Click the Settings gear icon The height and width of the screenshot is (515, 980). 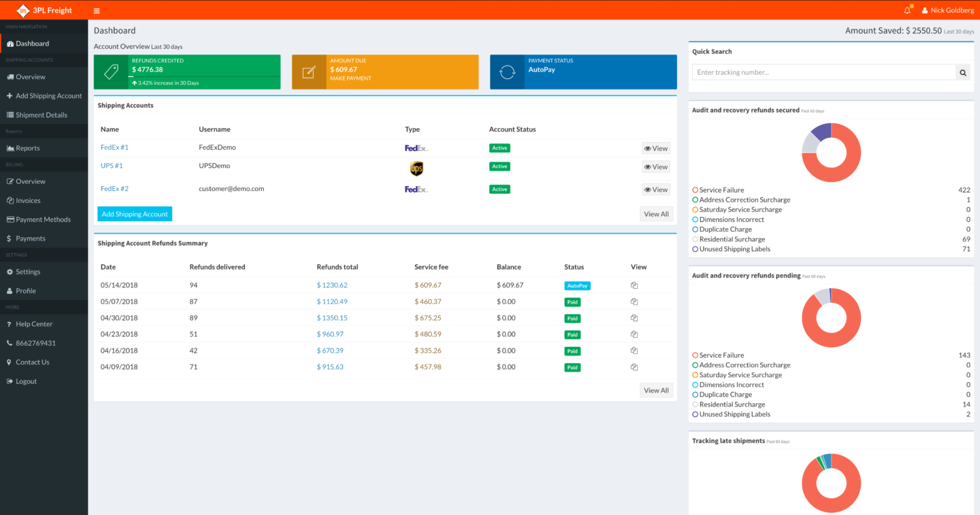click(10, 271)
